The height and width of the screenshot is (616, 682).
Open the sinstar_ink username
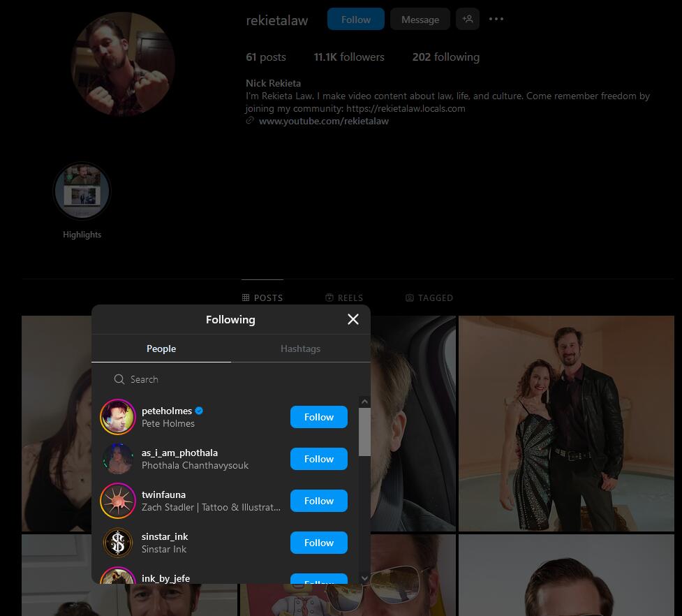[x=165, y=536]
